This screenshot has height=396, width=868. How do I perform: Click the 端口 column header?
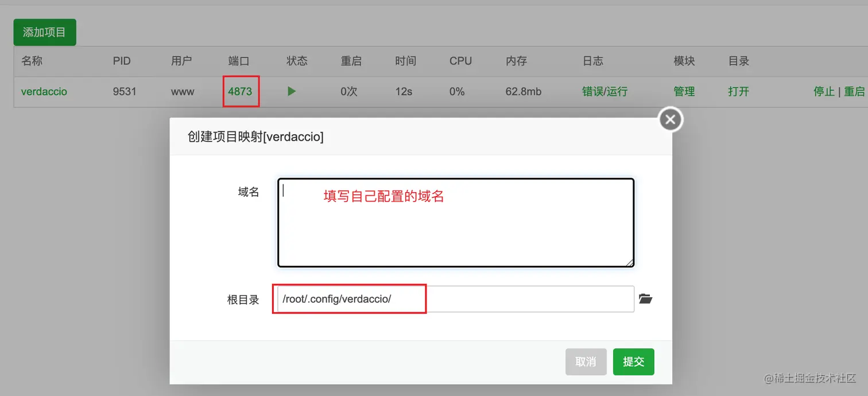tap(239, 61)
